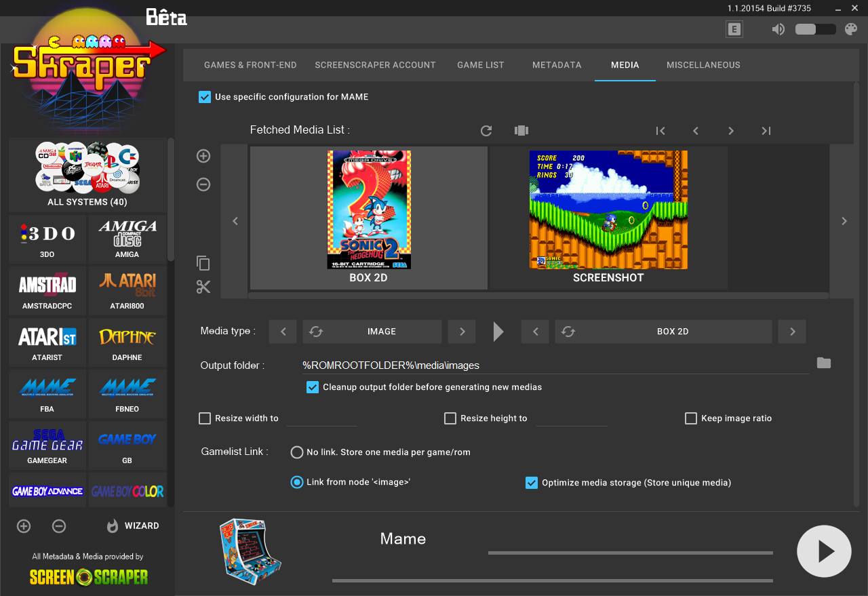Cut the selected media with scissors icon
The width and height of the screenshot is (868, 596).
(x=203, y=287)
